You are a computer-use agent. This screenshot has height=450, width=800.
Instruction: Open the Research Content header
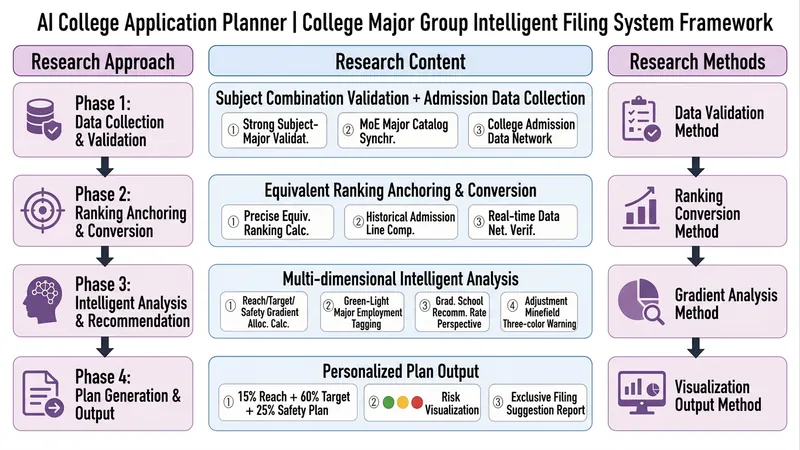point(401,61)
